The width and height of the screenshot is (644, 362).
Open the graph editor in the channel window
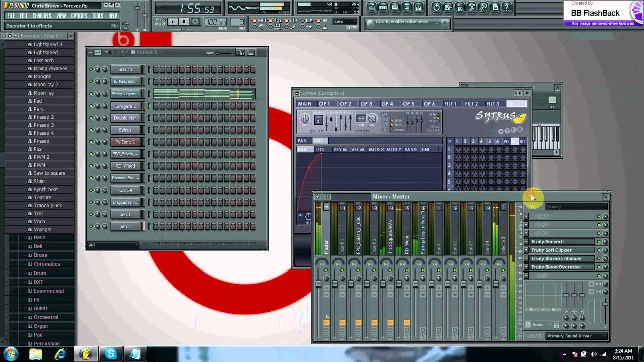[x=240, y=53]
